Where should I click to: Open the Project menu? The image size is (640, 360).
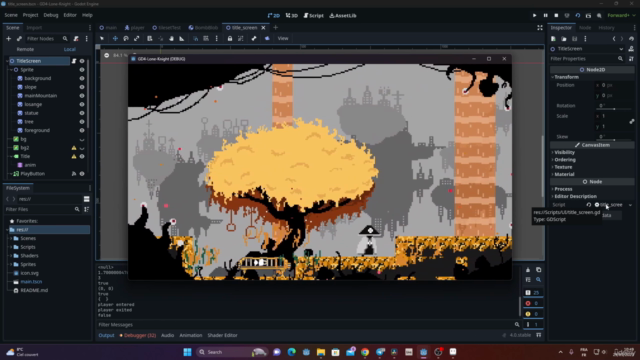[30, 15]
